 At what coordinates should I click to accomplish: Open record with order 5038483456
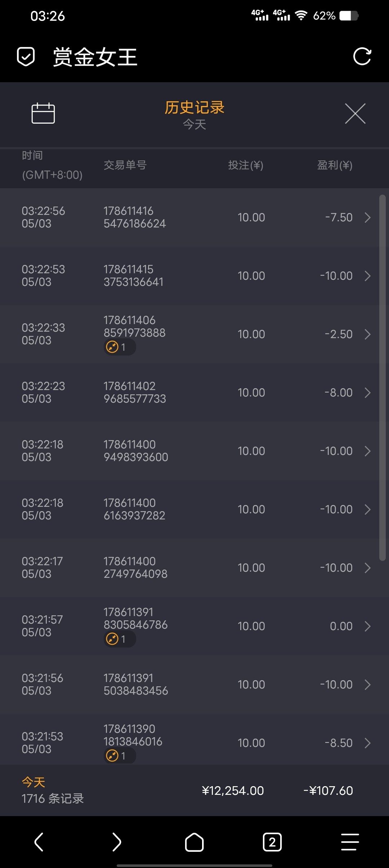click(x=136, y=685)
